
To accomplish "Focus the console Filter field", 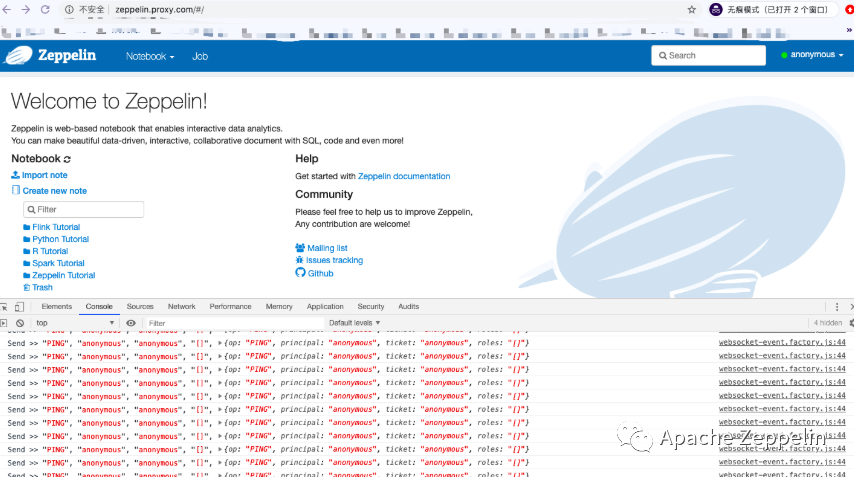I will click(x=235, y=323).
